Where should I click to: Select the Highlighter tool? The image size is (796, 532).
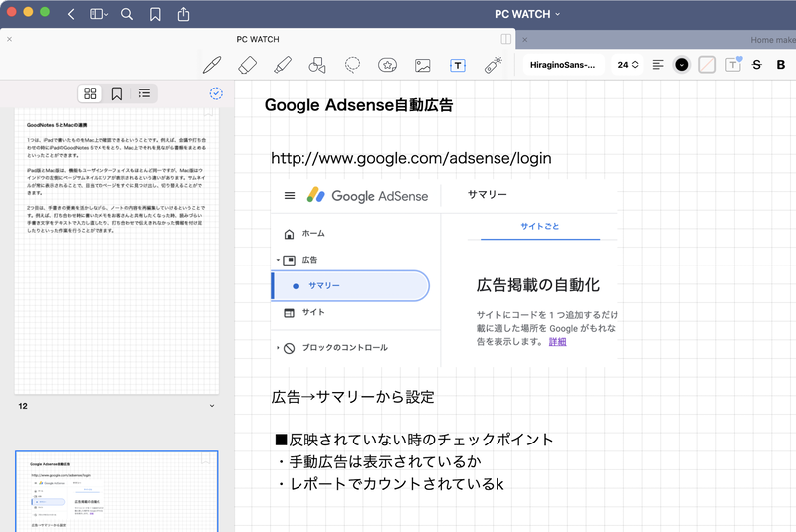pyautogui.click(x=283, y=65)
